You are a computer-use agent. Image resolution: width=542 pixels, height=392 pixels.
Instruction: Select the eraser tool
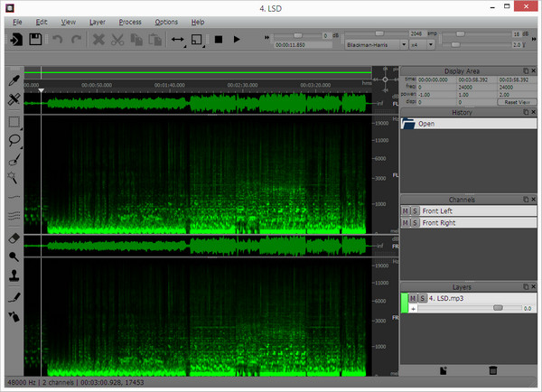click(x=14, y=238)
